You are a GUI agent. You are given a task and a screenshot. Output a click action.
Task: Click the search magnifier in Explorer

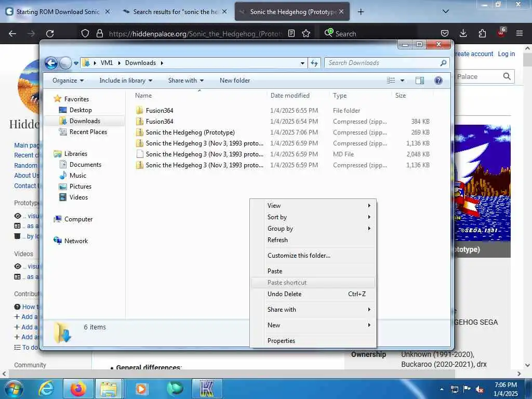point(443,63)
